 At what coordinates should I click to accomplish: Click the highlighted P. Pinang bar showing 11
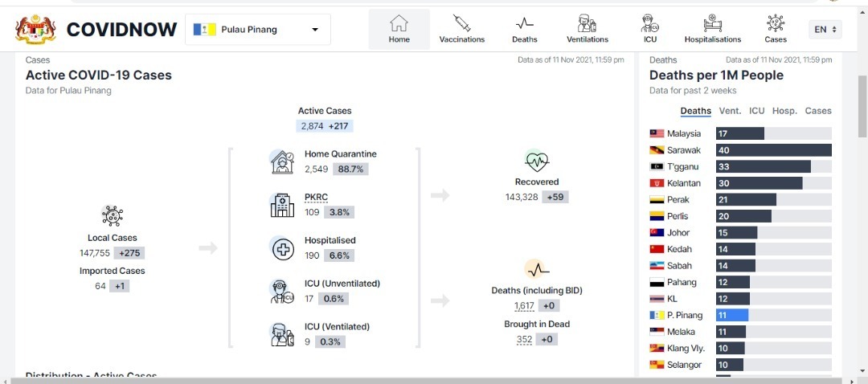(x=732, y=316)
